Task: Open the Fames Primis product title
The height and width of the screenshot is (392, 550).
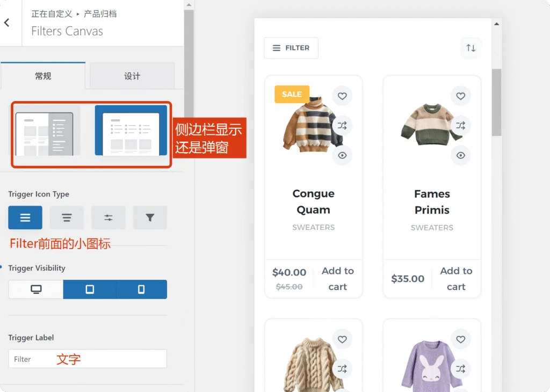Action: pyautogui.click(x=432, y=201)
